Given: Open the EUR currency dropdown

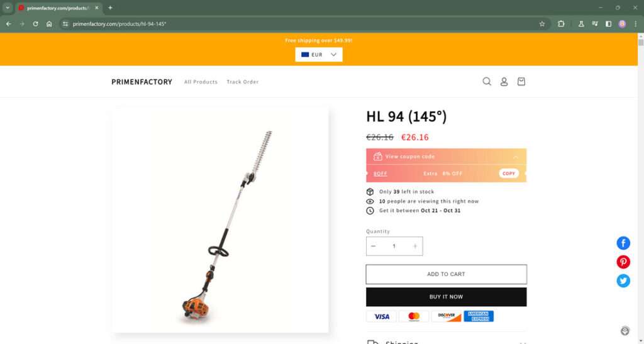Looking at the screenshot, I should (x=319, y=55).
